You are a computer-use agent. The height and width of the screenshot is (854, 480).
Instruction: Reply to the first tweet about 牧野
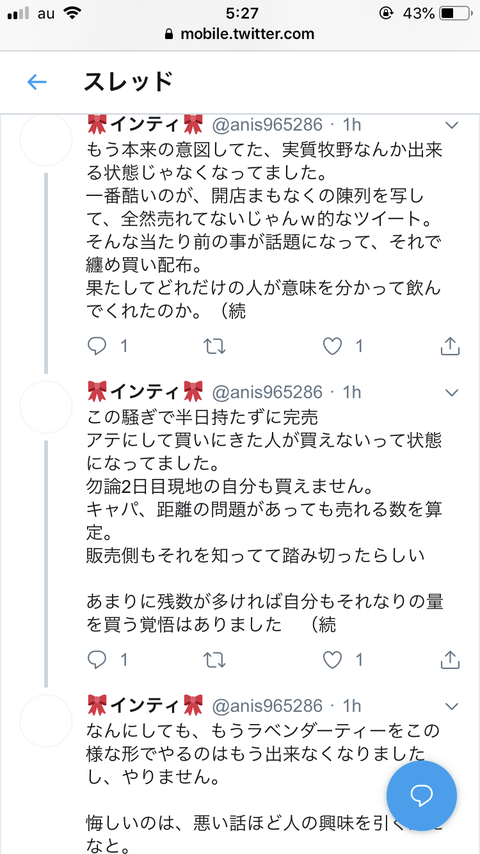point(96,346)
